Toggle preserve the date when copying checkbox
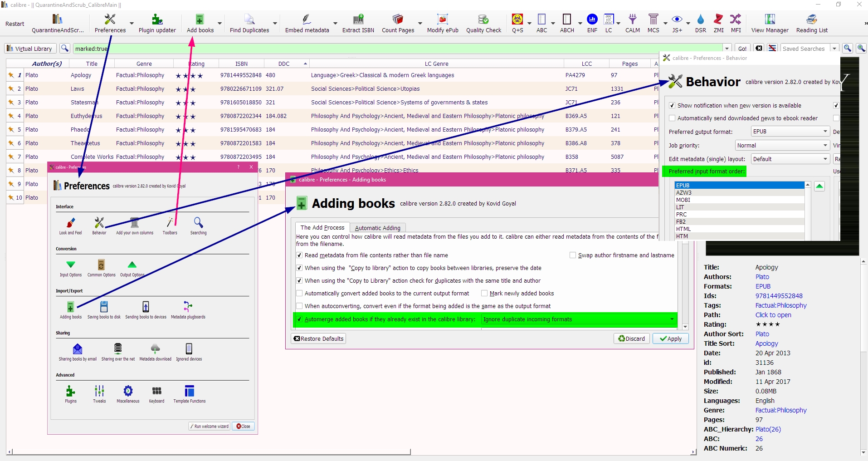The image size is (868, 461). pos(299,268)
